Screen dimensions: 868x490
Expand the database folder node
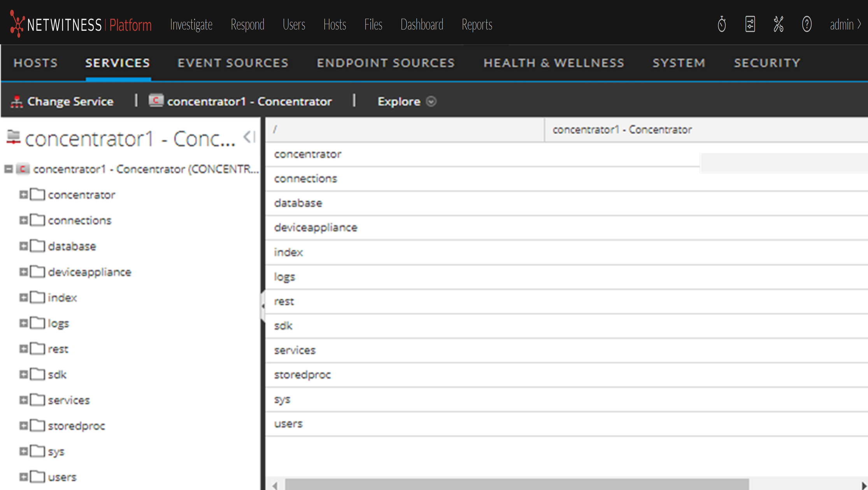pyautogui.click(x=23, y=246)
